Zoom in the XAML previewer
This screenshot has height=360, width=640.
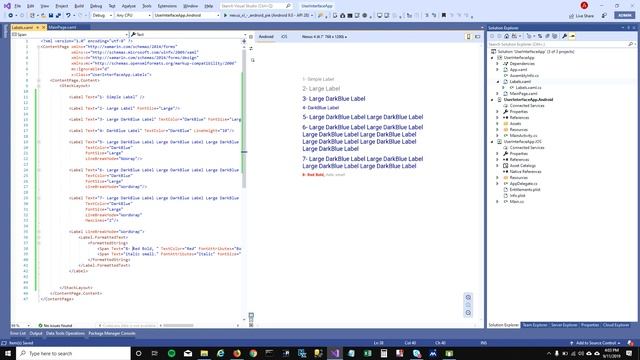pos(468,297)
